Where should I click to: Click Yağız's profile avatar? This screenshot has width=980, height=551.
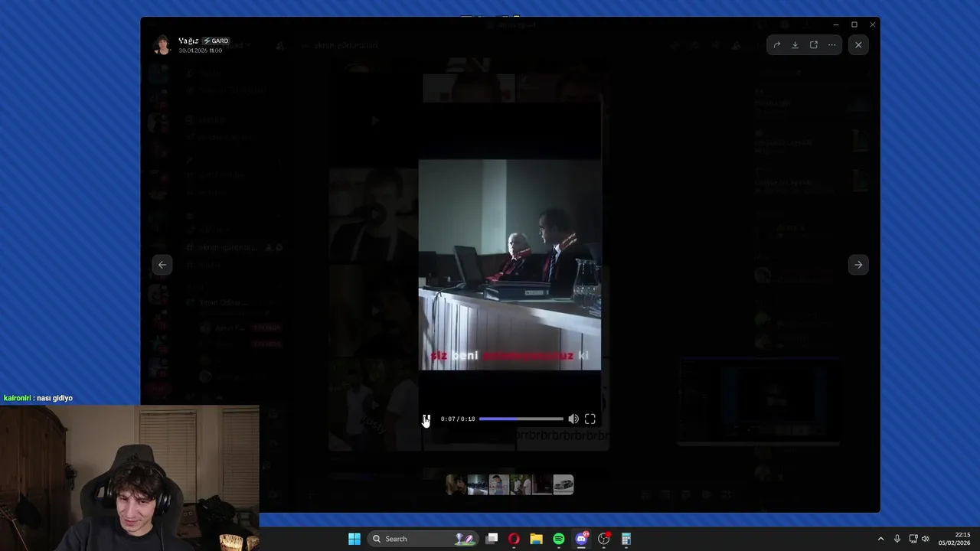(x=162, y=45)
